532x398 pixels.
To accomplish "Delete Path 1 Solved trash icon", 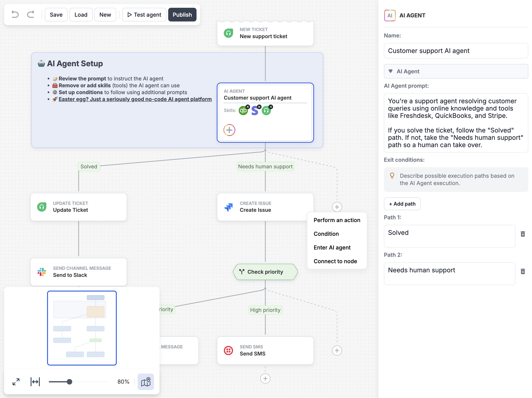I will pyautogui.click(x=523, y=234).
